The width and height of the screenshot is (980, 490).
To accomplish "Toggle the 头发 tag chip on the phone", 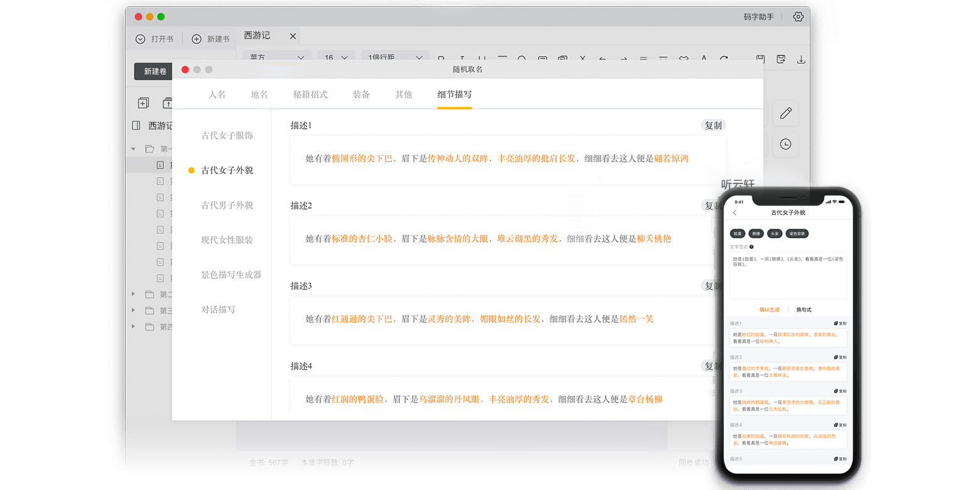I will pyautogui.click(x=775, y=233).
